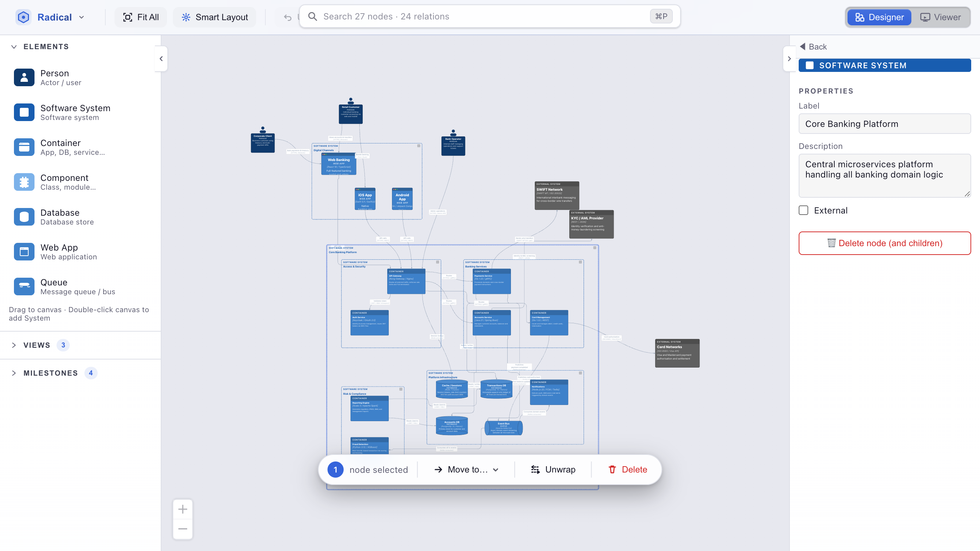The width and height of the screenshot is (980, 551).
Task: Select the Component element icon
Action: point(24,182)
